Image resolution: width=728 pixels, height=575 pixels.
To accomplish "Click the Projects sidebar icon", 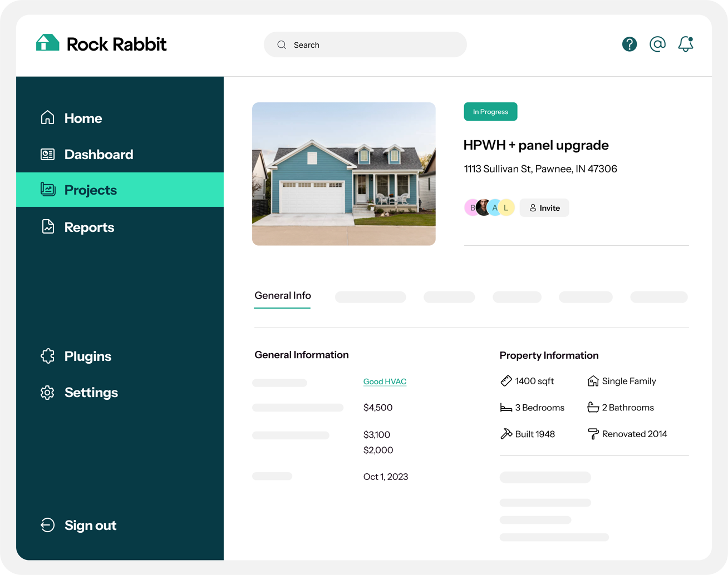I will pyautogui.click(x=48, y=190).
